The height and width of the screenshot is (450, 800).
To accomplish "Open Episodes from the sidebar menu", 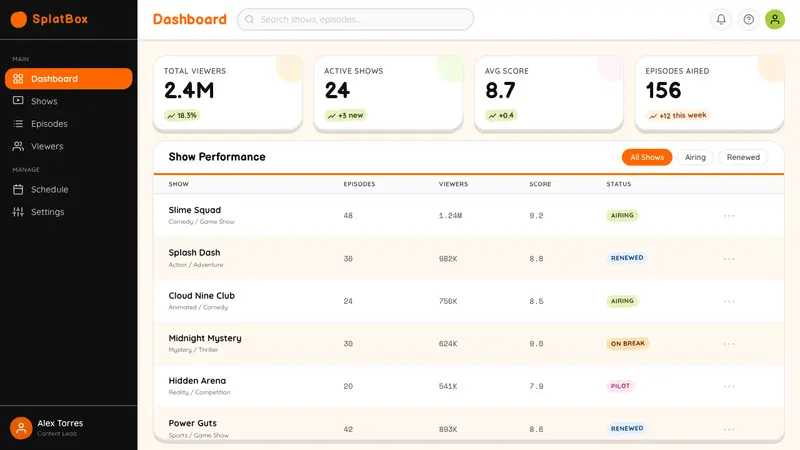I will point(68,123).
